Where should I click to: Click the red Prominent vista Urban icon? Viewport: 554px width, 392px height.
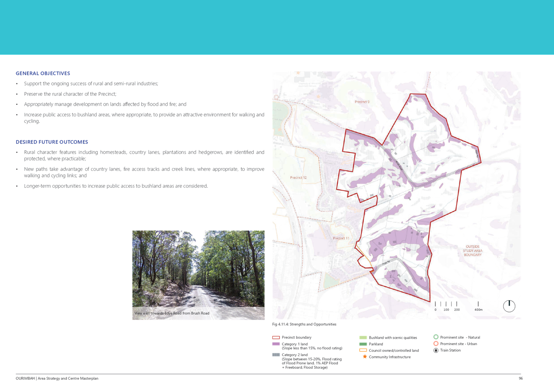click(x=436, y=343)
